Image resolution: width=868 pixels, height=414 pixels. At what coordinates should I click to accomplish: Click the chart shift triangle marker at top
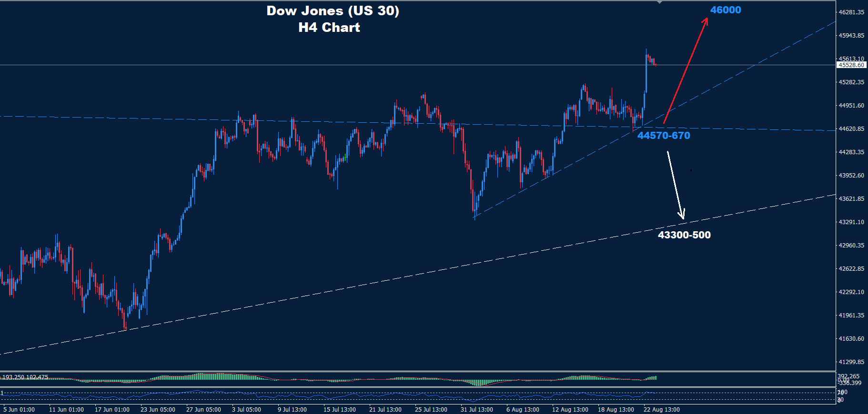pyautogui.click(x=659, y=2)
